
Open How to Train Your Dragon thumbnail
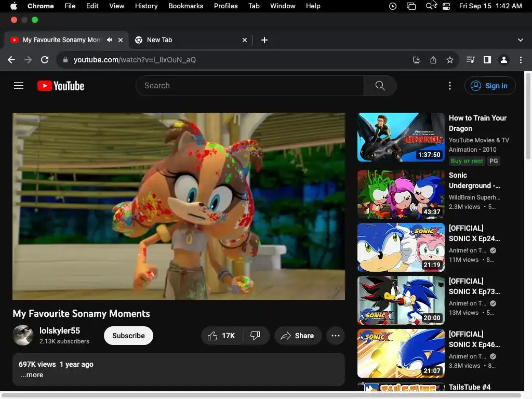pos(401,137)
